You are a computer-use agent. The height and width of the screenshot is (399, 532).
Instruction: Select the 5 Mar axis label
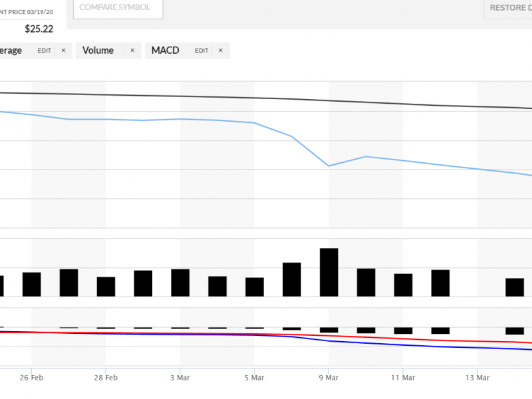(x=254, y=378)
